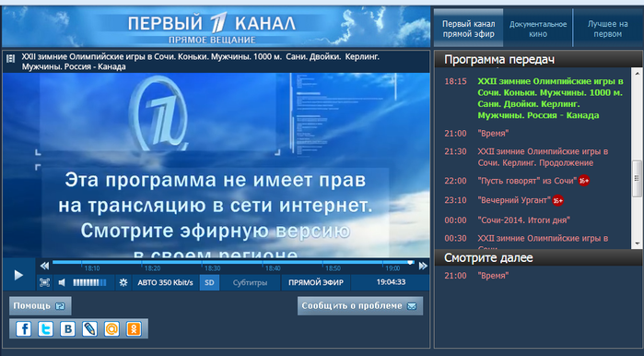Screen dimensions: 644x356
Task: Click the playhead marker on the progress bar
Action: (410, 262)
